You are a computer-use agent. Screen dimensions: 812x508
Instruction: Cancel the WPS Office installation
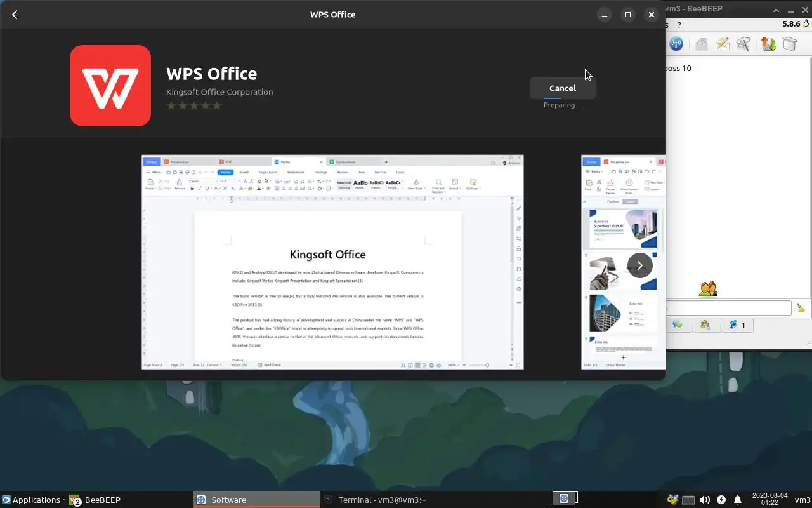click(563, 88)
